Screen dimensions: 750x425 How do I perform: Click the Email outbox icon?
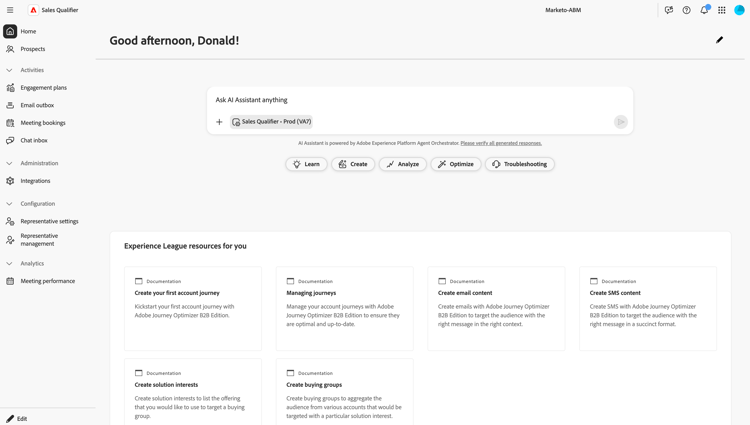coord(10,105)
